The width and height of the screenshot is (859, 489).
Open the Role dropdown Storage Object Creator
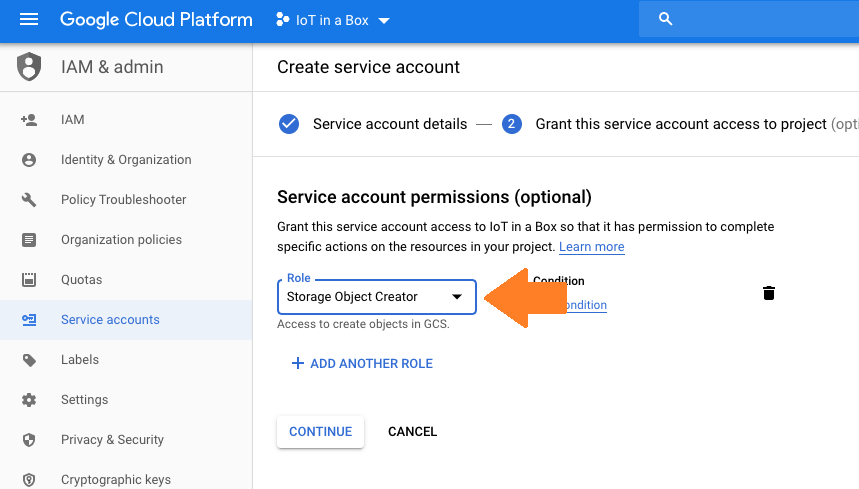coord(377,297)
